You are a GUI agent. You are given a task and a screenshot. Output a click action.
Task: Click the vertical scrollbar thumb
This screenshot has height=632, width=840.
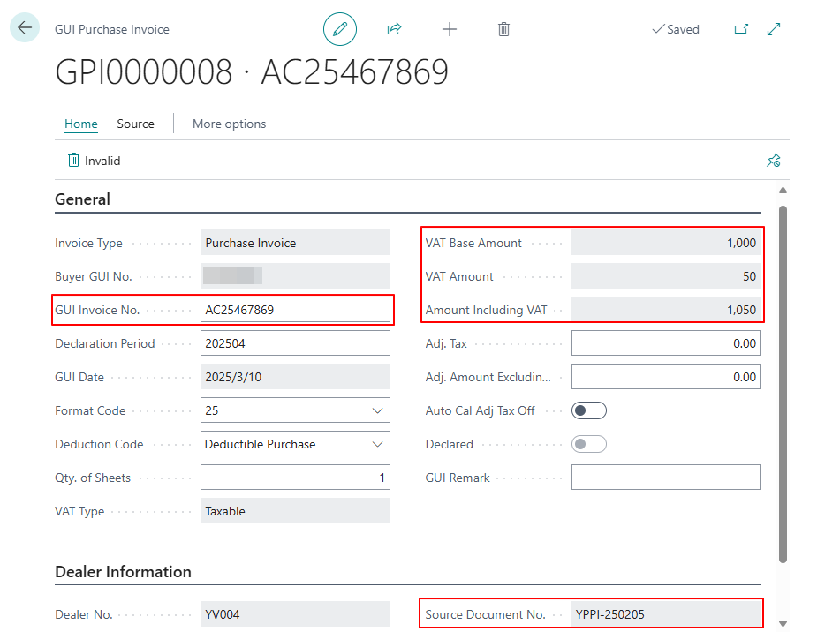783,384
